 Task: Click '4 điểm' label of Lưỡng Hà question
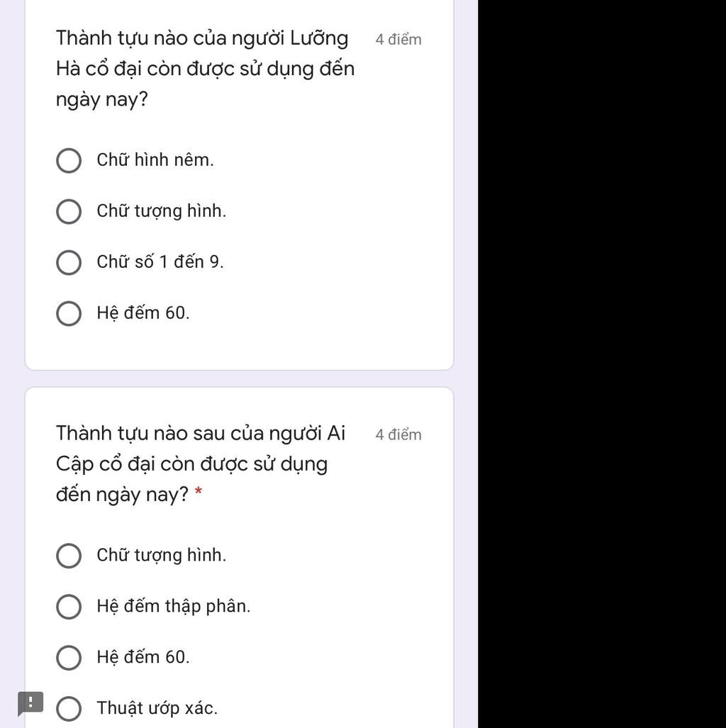(x=398, y=40)
